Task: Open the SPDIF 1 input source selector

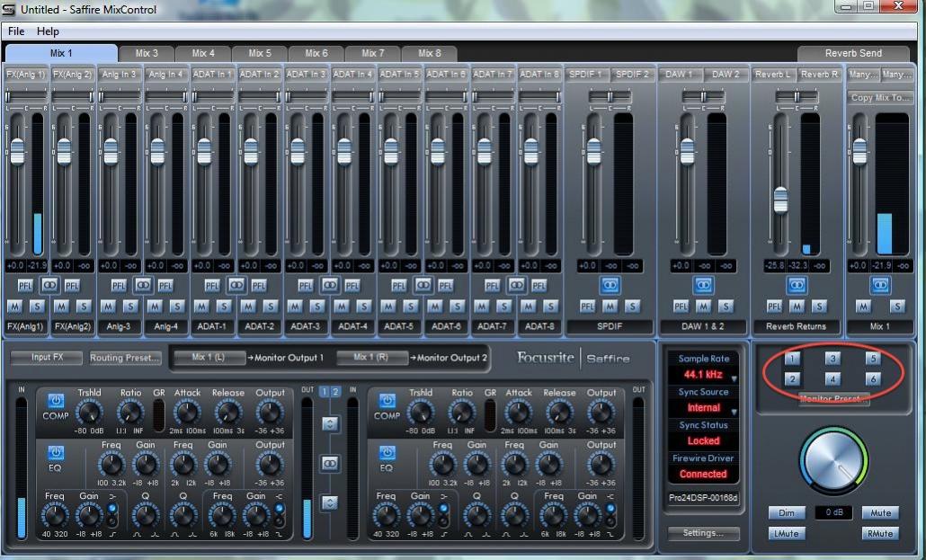Action: tap(586, 75)
